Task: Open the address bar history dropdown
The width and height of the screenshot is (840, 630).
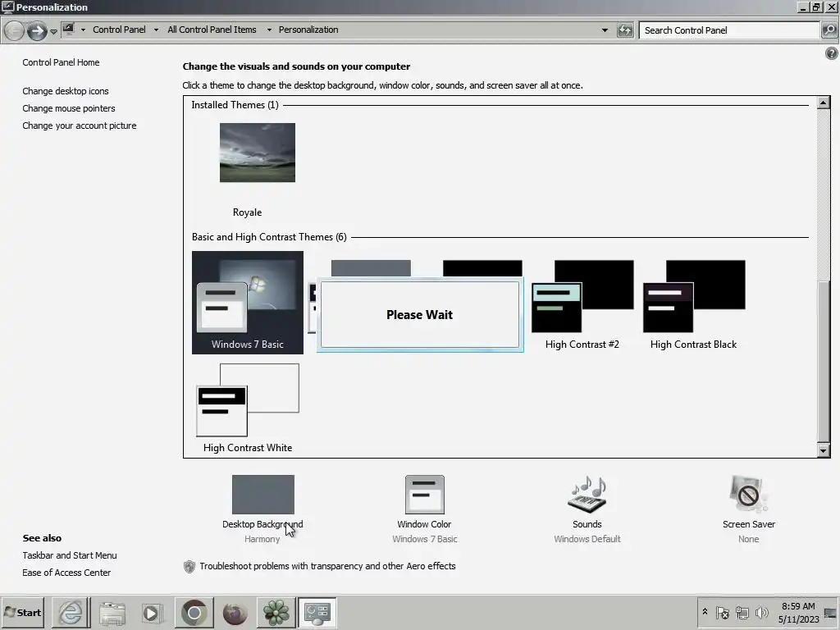Action: 605,30
